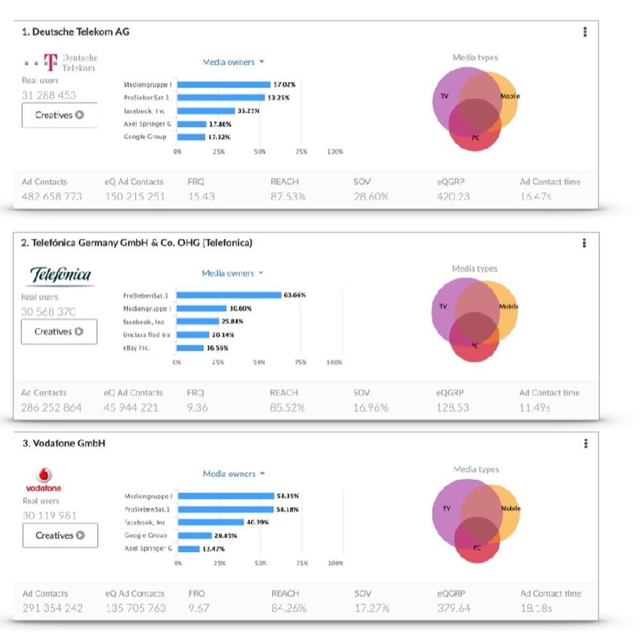This screenshot has width=644, height=644.
Task: Click Ad Contact time value 11.49s
Action: click(x=535, y=408)
